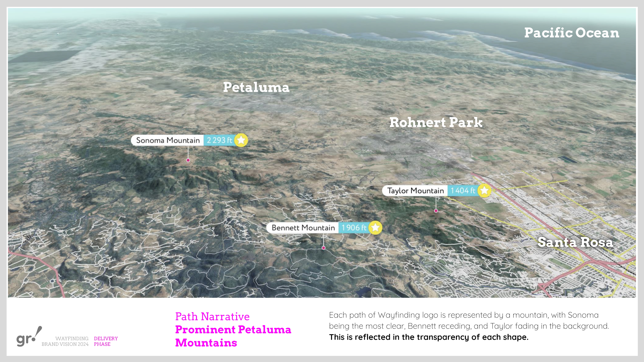Screen dimensions: 644x362
Task: Click the star icon beside Bennett Mountain
Action: tap(375, 228)
